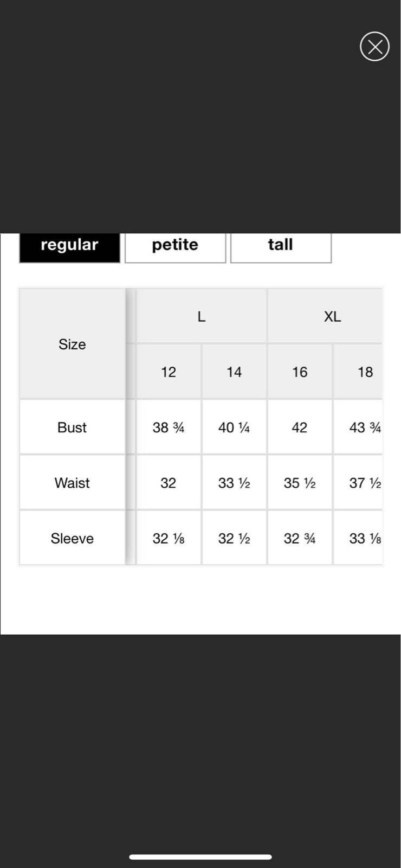Tap the home indicator bar at bottom
This screenshot has height=868, width=401.
pos(200,857)
